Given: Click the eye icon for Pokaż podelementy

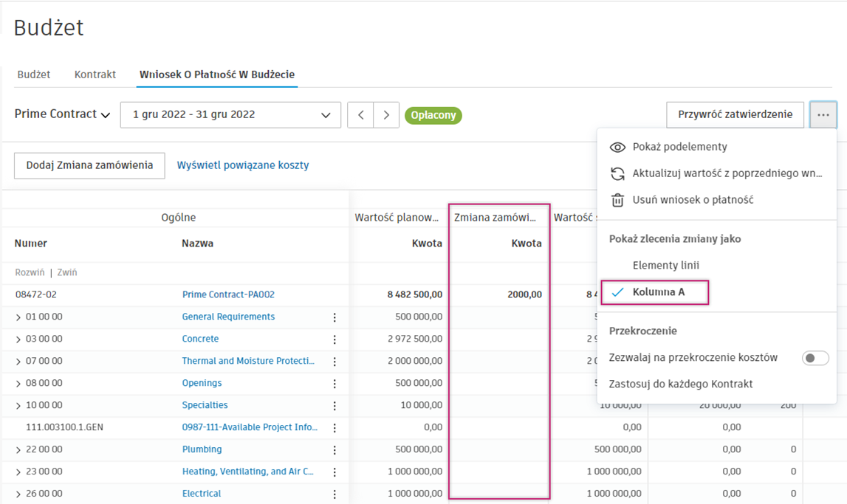Looking at the screenshot, I should [x=617, y=147].
